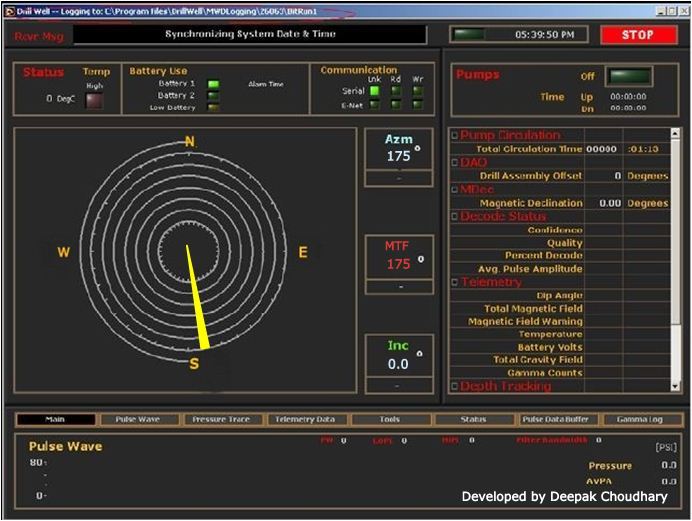Click the S marker on the compass
Viewport: 692px width, 521px height.
click(194, 364)
